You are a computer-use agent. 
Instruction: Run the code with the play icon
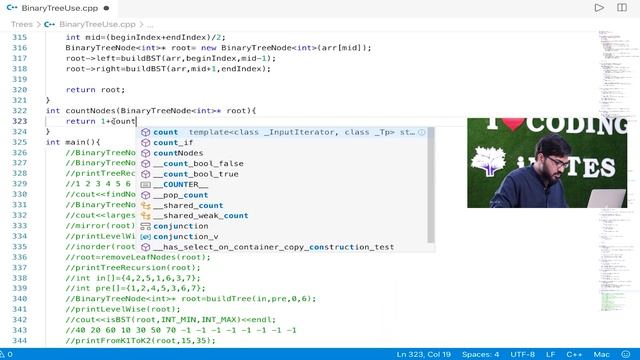pyautogui.click(x=599, y=8)
